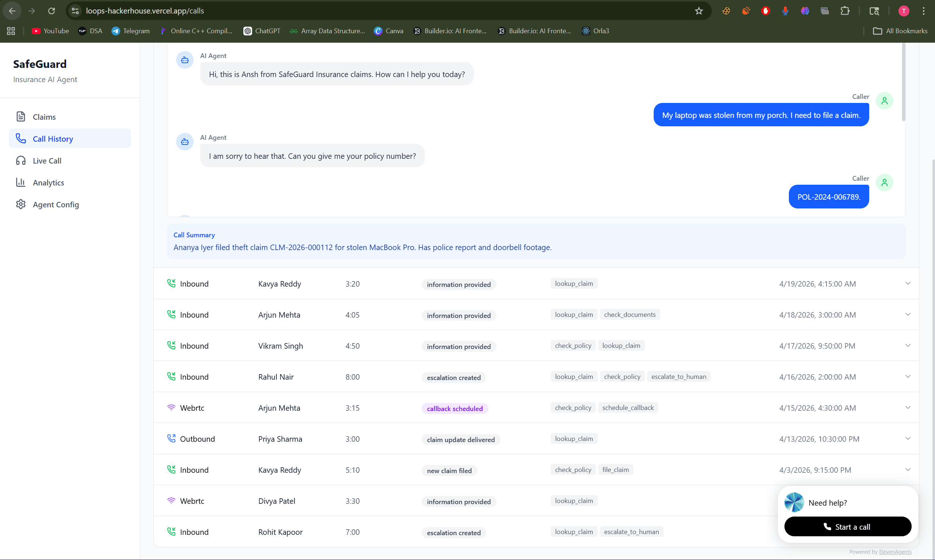
Task: Click the inbound icon for Rohit Kapoor
Action: (x=171, y=531)
